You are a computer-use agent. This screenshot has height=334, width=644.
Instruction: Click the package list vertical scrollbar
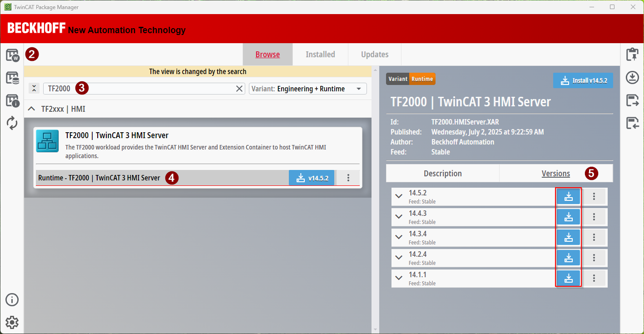375,200
